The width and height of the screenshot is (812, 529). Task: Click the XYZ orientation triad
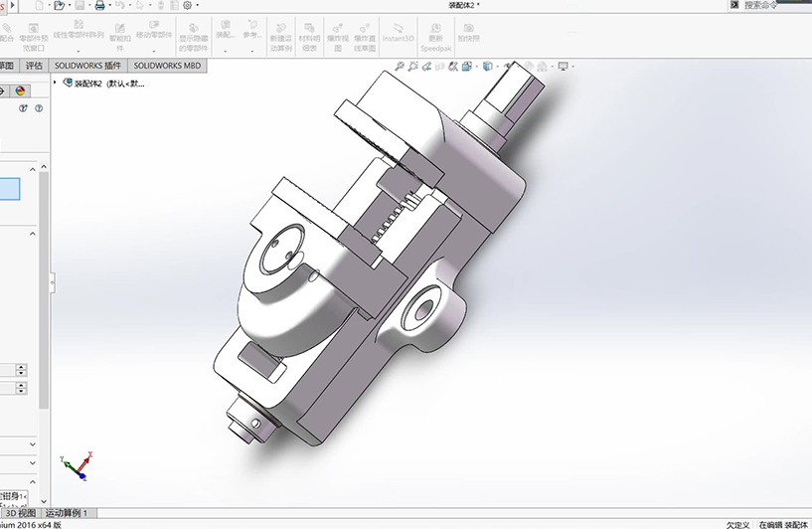[x=77, y=465]
